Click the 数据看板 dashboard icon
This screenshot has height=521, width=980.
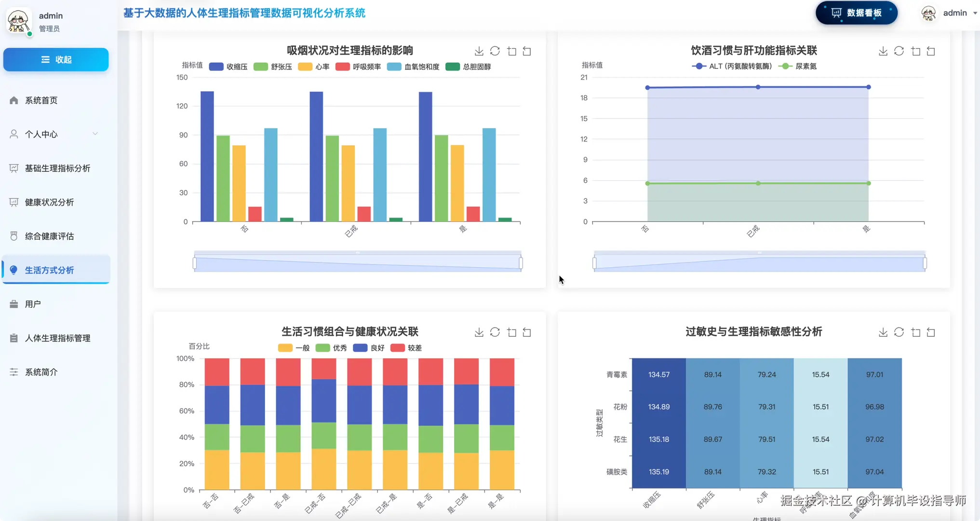(x=837, y=13)
